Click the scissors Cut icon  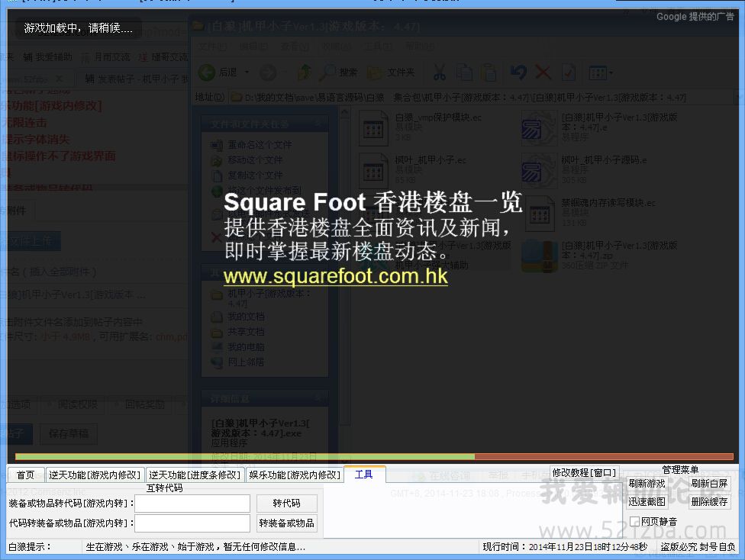pyautogui.click(x=440, y=72)
